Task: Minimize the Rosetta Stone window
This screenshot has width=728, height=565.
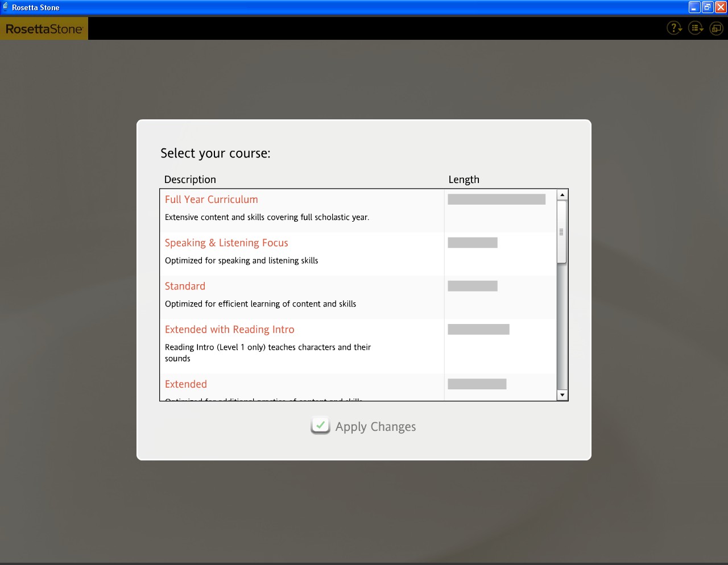Action: 694,7
